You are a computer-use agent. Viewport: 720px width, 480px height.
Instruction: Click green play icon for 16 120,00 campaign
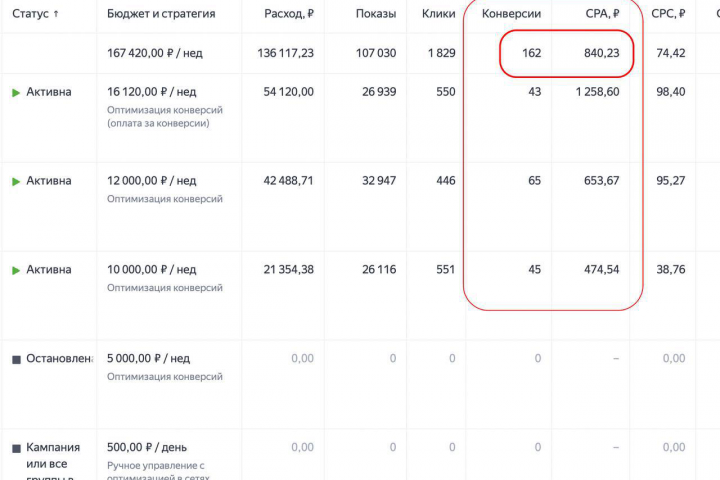(16, 93)
